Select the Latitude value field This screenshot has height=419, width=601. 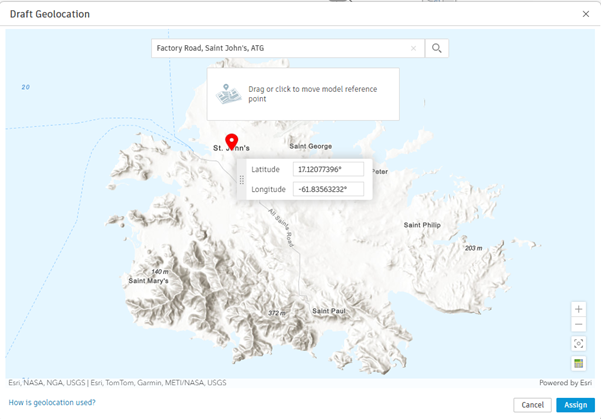[328, 169]
